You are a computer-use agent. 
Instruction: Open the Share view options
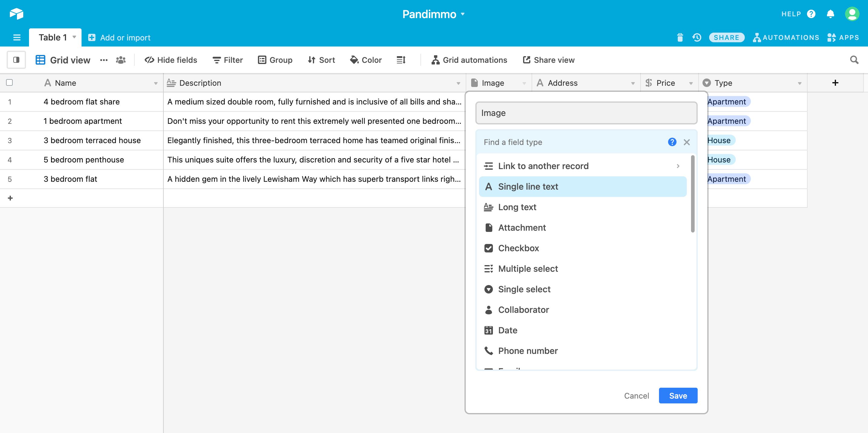click(548, 60)
